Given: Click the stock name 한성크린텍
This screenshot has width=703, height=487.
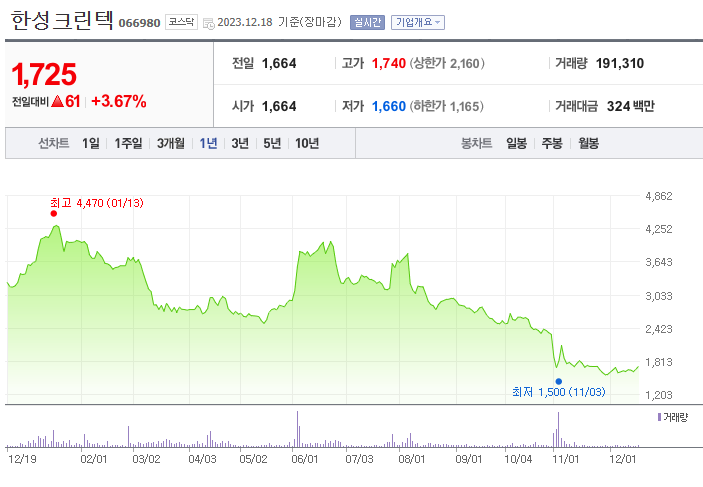Looking at the screenshot, I should (62, 21).
